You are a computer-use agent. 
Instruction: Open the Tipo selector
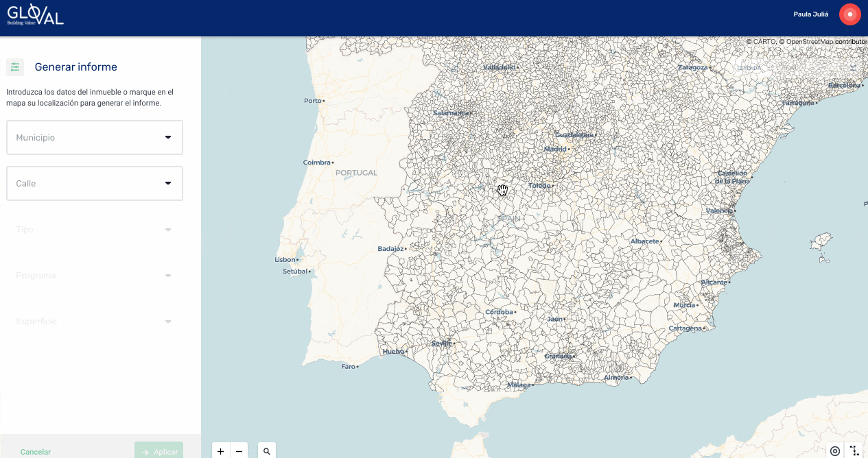point(167,229)
